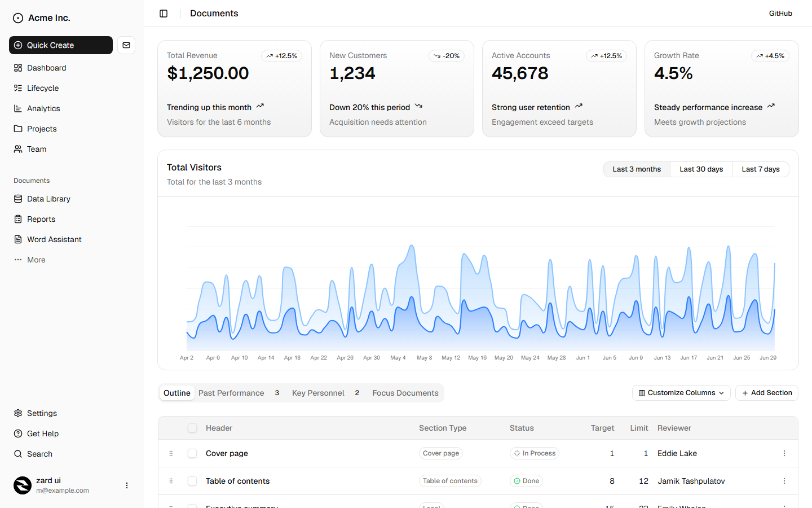
Task: Show More documents ellipsis
Action: click(x=72, y=260)
